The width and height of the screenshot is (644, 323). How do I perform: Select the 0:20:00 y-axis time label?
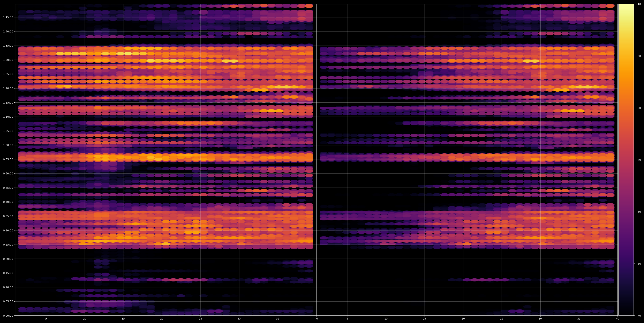(8, 259)
